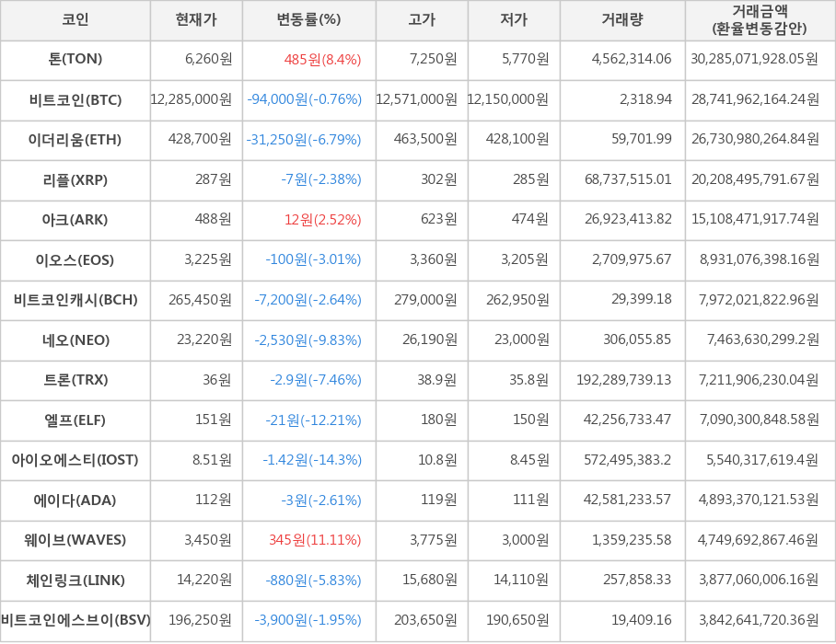Click the 고가 column header
The width and height of the screenshot is (836, 644).
pos(422,20)
